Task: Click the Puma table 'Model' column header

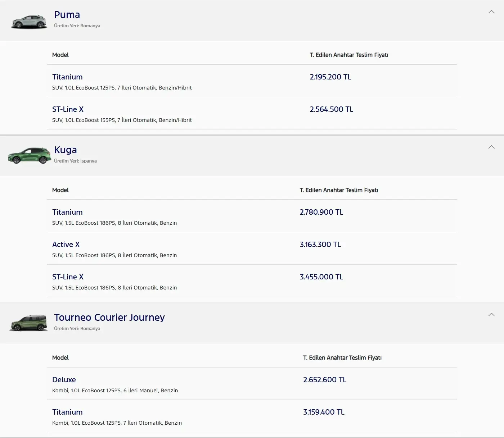Action: click(x=60, y=55)
